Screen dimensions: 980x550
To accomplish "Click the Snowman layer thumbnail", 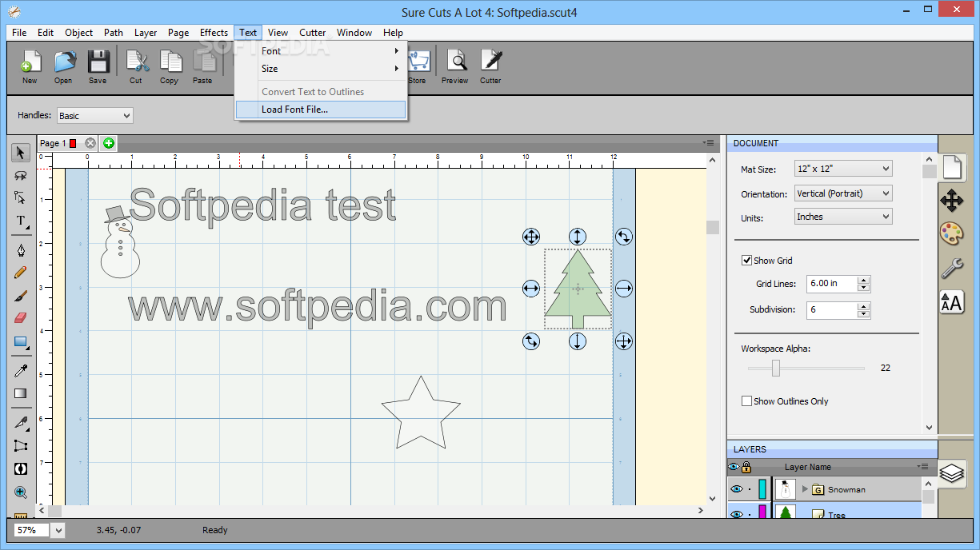I will click(786, 489).
